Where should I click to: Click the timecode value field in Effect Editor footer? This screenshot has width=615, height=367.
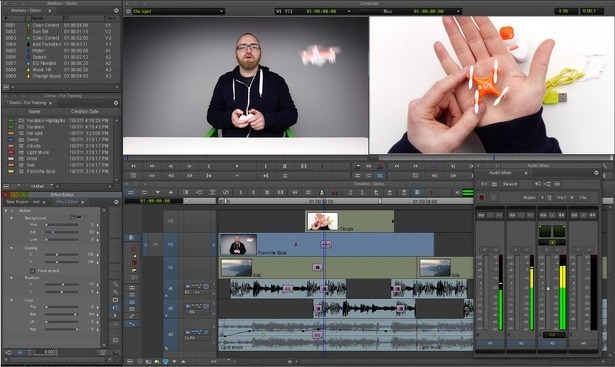tap(44, 352)
